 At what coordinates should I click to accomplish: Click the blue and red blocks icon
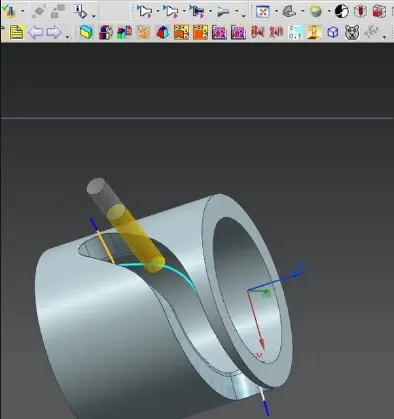point(106,33)
